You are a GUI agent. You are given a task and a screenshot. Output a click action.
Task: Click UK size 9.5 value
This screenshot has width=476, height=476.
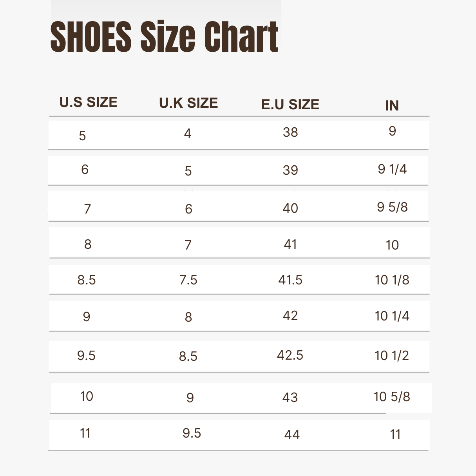[x=192, y=433]
